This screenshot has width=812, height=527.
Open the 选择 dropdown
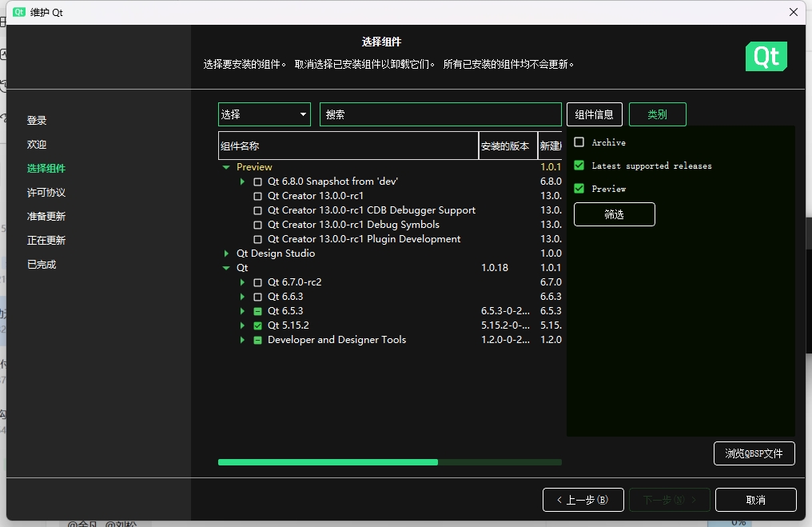tap(264, 114)
